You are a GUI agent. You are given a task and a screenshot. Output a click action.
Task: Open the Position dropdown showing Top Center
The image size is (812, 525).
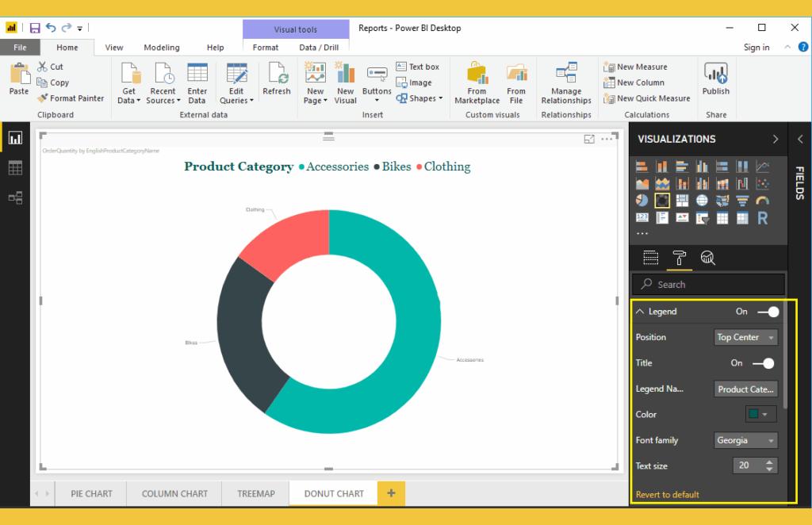tap(745, 337)
